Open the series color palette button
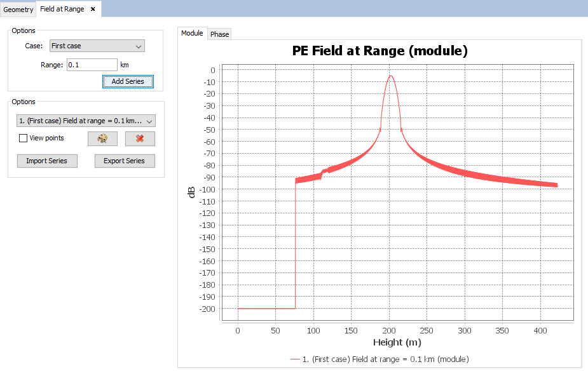Screen dimensions: 588x376 click(x=102, y=138)
